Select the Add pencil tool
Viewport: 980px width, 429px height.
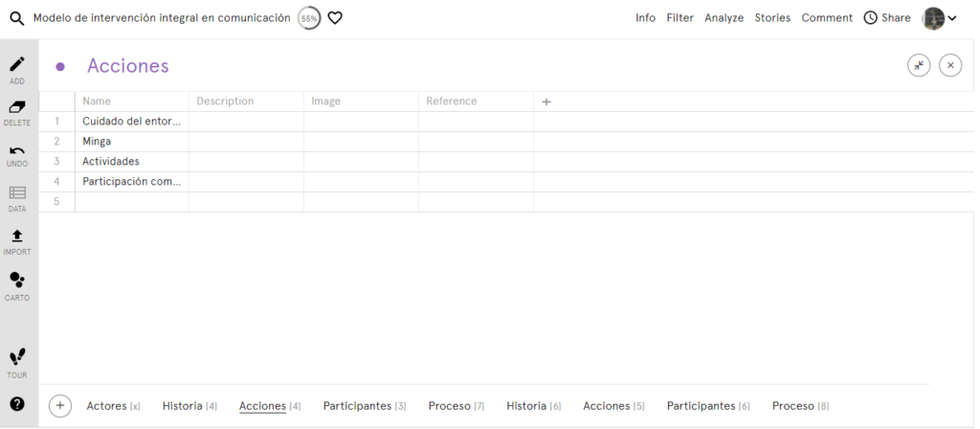(x=17, y=65)
